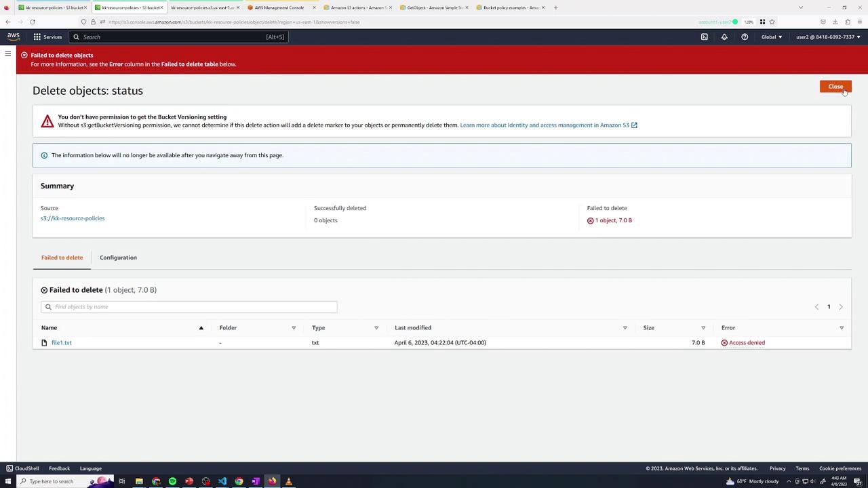Screen dimensions: 868x488
Task: Open the Feedback footer link
Action: coord(59,468)
